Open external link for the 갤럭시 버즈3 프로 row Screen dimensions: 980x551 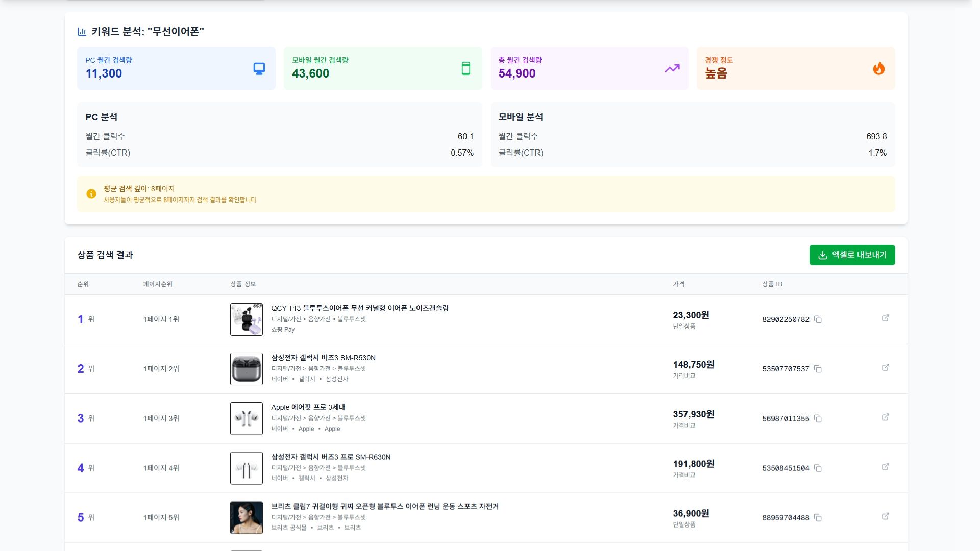[x=886, y=466]
